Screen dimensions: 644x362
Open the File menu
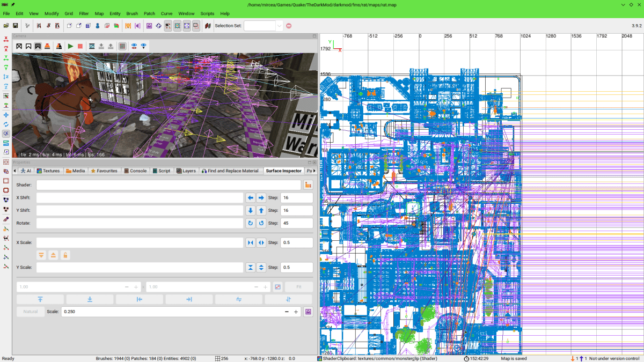[x=6, y=13]
